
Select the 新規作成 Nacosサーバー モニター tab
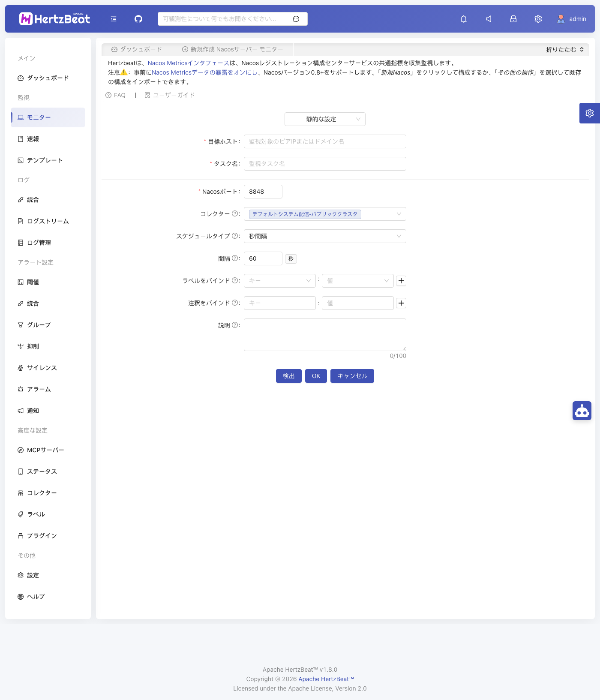(x=233, y=49)
